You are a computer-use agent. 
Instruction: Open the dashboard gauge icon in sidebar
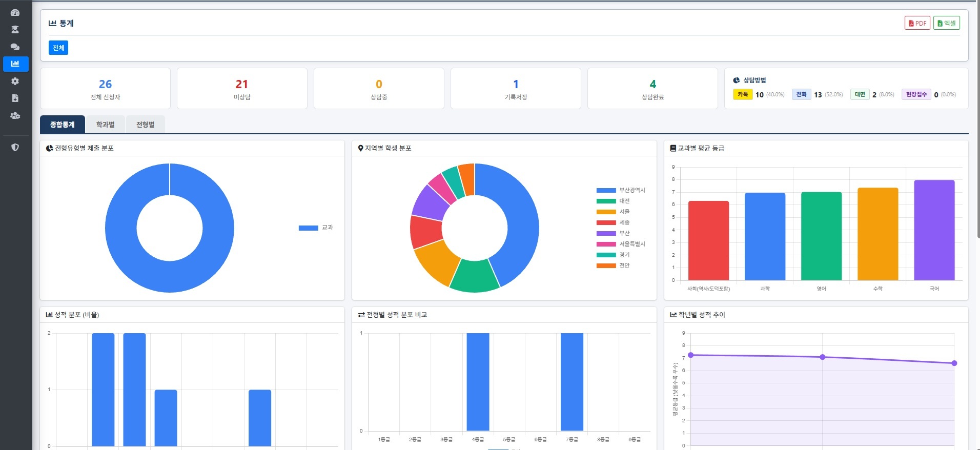coord(15,12)
